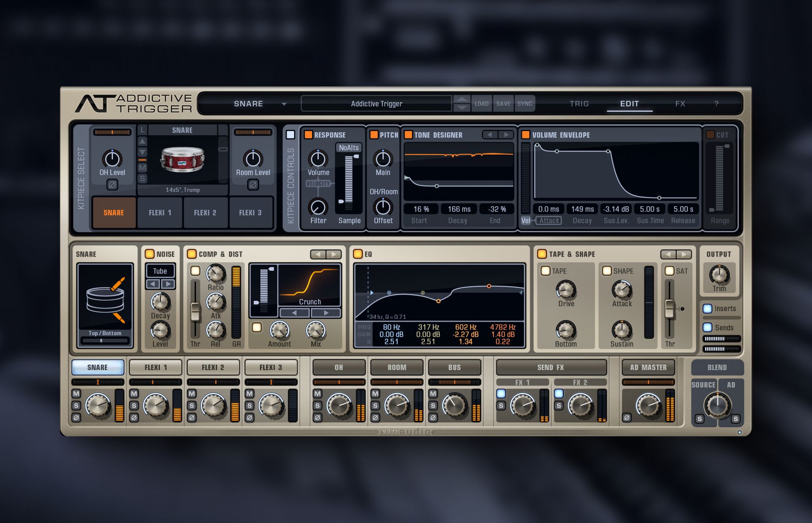Toggle the NOISE section

tap(150, 253)
